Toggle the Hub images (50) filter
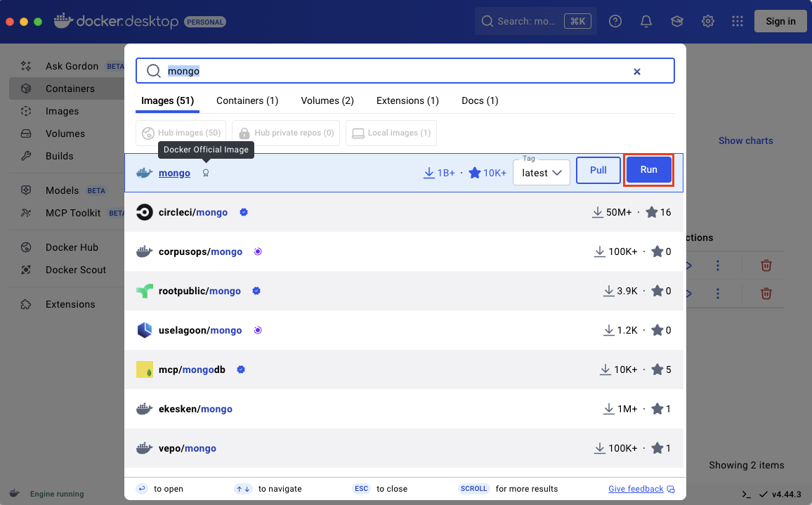This screenshot has height=505, width=812. coord(181,133)
